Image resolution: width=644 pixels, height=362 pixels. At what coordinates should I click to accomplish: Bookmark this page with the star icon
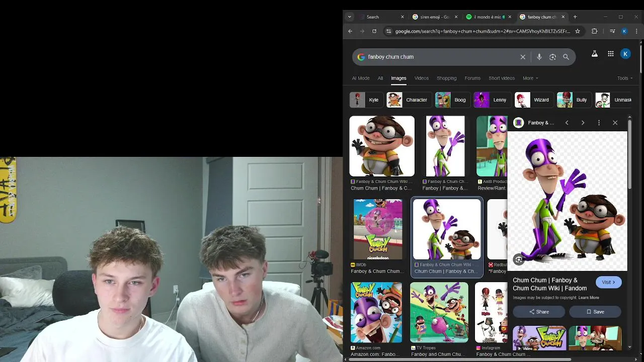pos(578,31)
